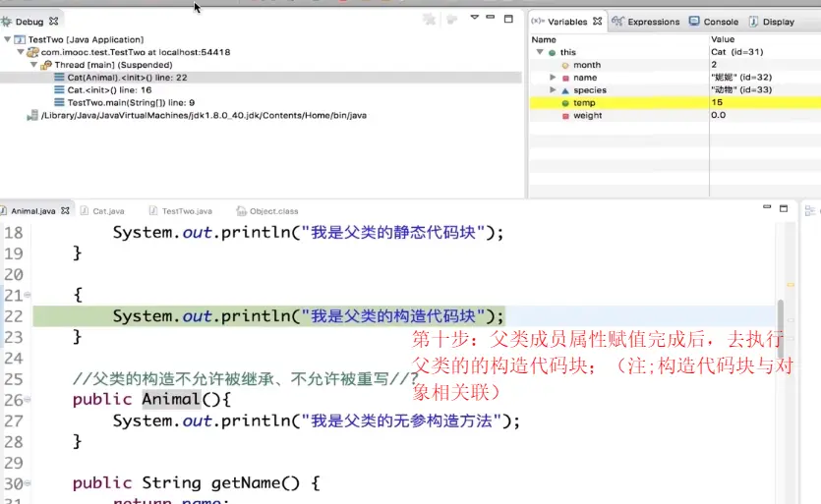821x504 pixels.
Task: Click the species value with (id=33)
Action: point(741,89)
